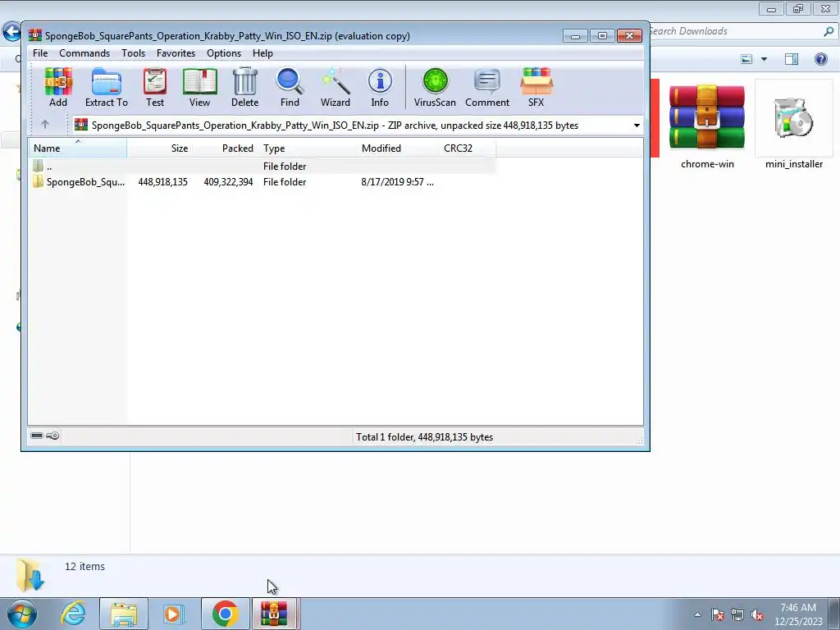Viewport: 840px width, 630px height.
Task: Click the Delete trash can icon
Action: 244,87
